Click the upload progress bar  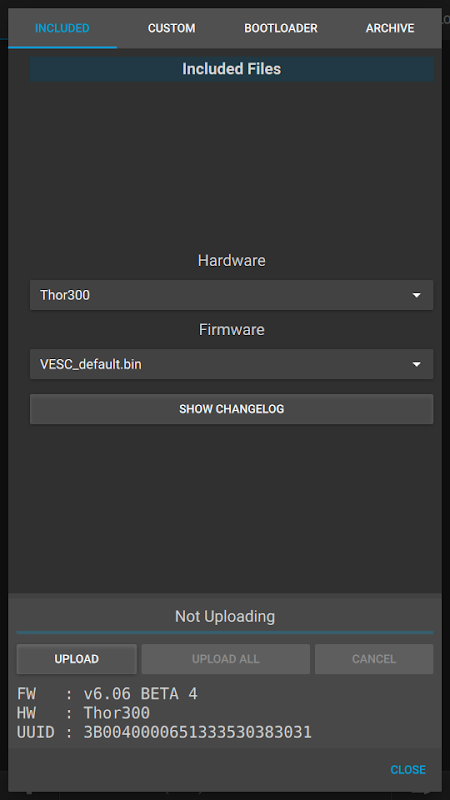[x=225, y=632]
